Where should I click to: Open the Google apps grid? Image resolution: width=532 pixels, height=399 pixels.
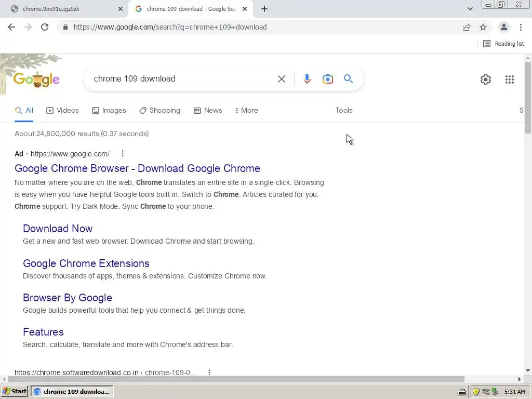(510, 79)
